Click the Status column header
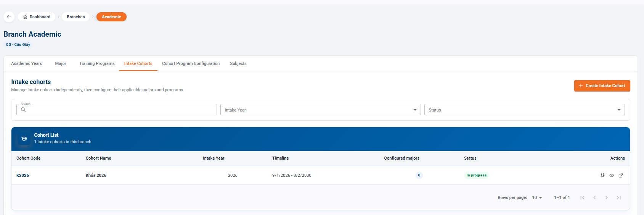This screenshot has height=215, width=644. point(470,158)
